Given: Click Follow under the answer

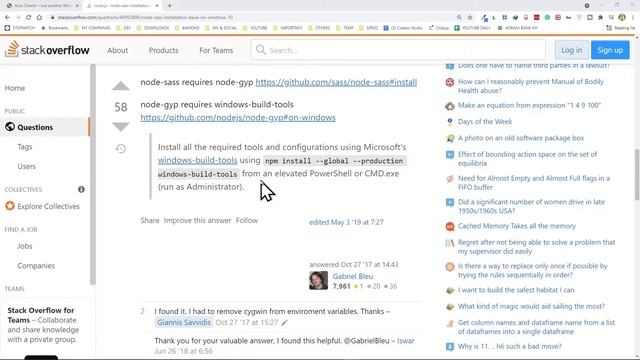Looking at the screenshot, I should pyautogui.click(x=247, y=220).
